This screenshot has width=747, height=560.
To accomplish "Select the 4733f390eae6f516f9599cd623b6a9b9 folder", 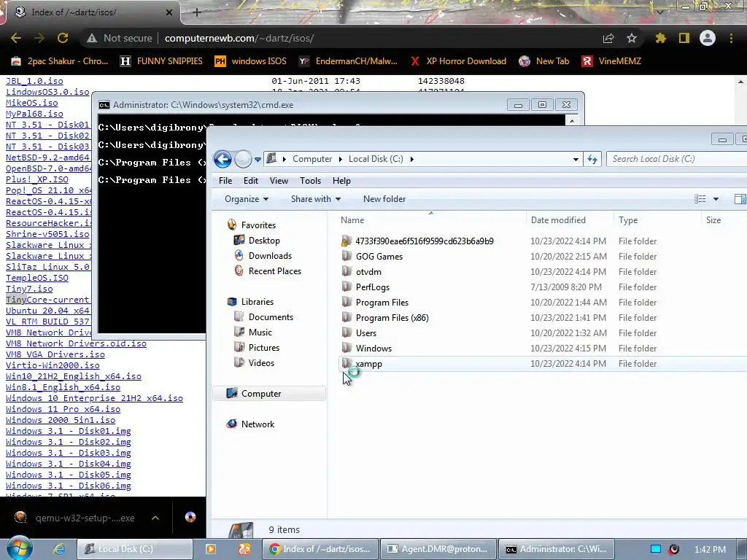I will click(425, 241).
